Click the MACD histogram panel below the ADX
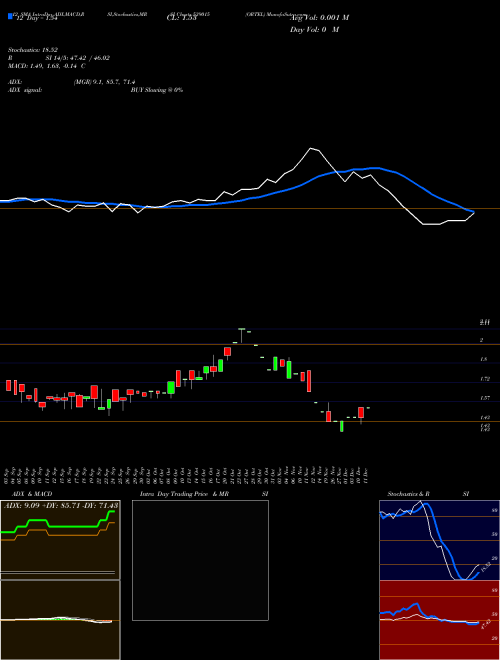Screen dimensions: 500x660 click(60, 620)
